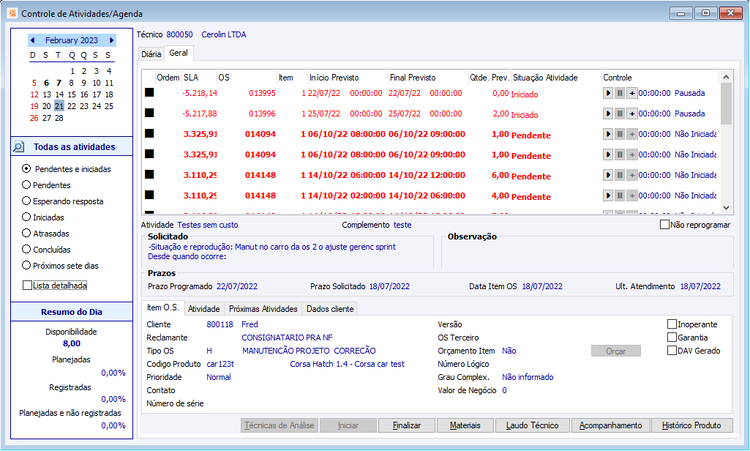Image resolution: width=750 pixels, height=451 pixels.
Task: Open the Dados cliente tab
Action: click(330, 309)
